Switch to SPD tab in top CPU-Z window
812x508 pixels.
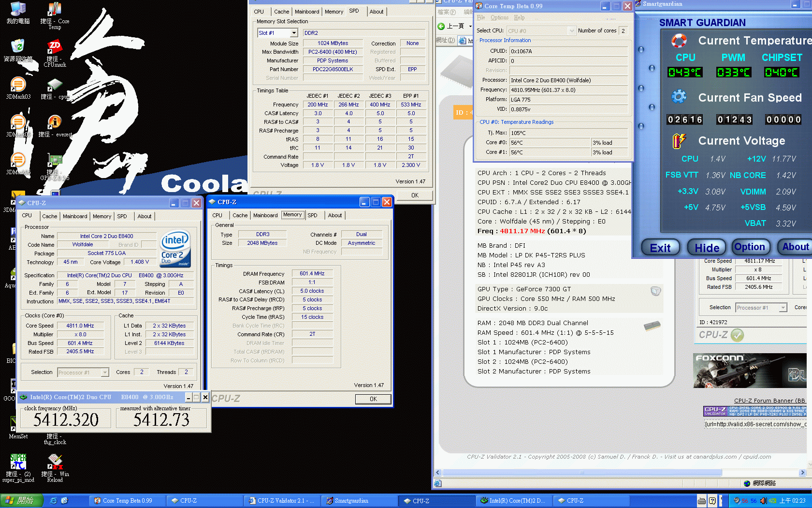[x=354, y=11]
